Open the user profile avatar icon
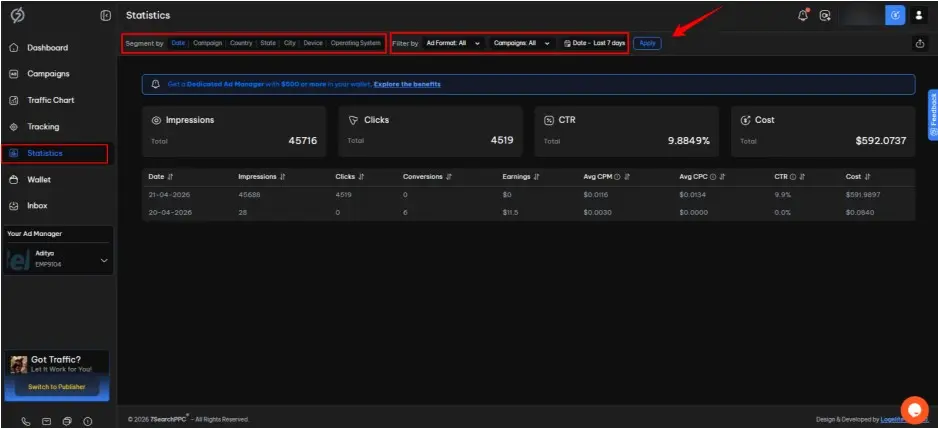Viewport: 938px width, 429px height. pyautogui.click(x=919, y=16)
